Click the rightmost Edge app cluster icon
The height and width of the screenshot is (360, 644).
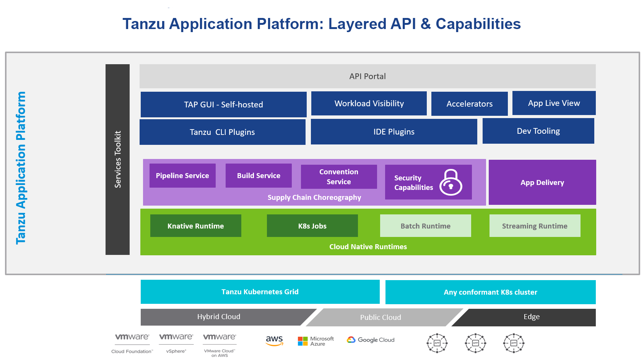click(514, 343)
